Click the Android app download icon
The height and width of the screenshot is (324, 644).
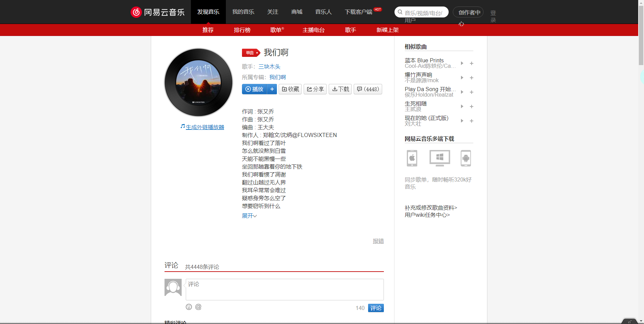(x=466, y=158)
